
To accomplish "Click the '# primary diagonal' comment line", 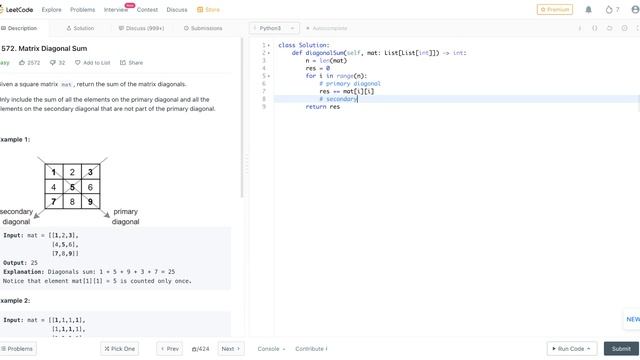I will coord(350,84).
